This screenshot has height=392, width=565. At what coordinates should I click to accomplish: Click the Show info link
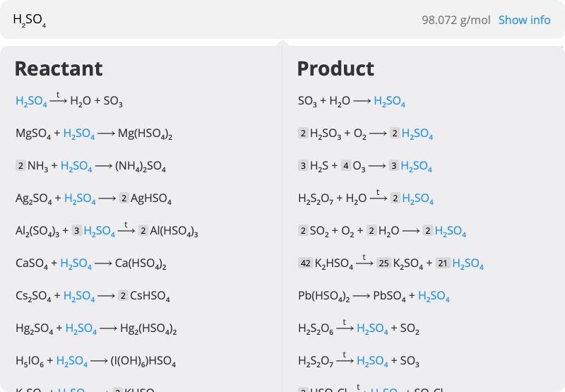[x=524, y=20]
